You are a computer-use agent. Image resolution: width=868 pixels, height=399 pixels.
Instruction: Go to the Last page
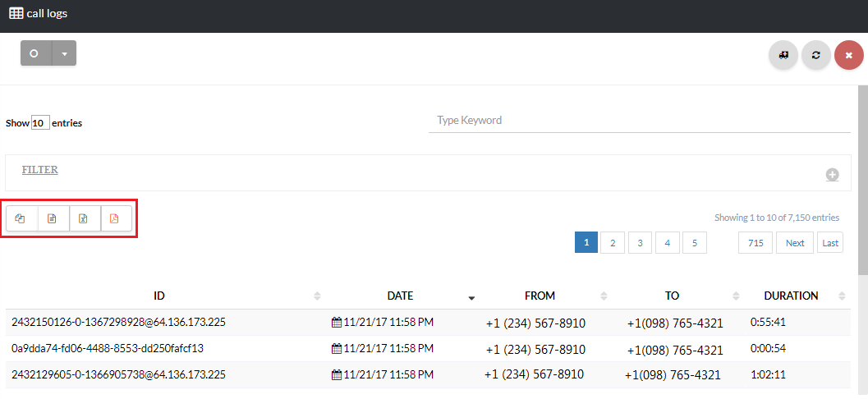[830, 243]
